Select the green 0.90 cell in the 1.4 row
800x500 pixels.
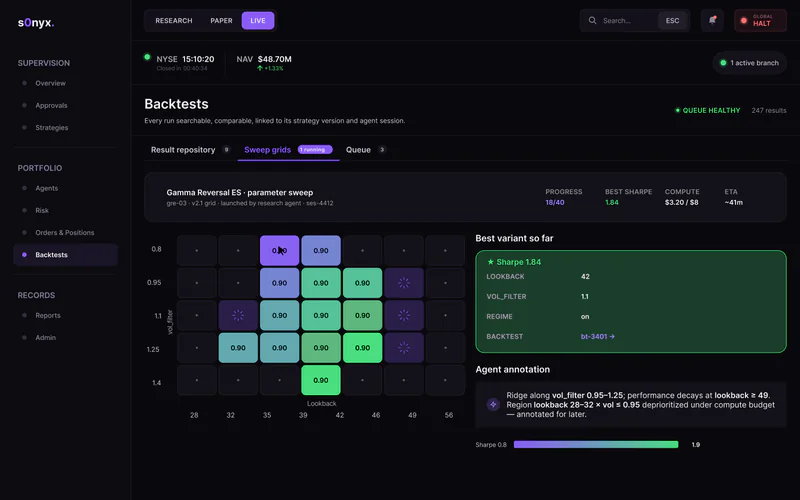[321, 380]
